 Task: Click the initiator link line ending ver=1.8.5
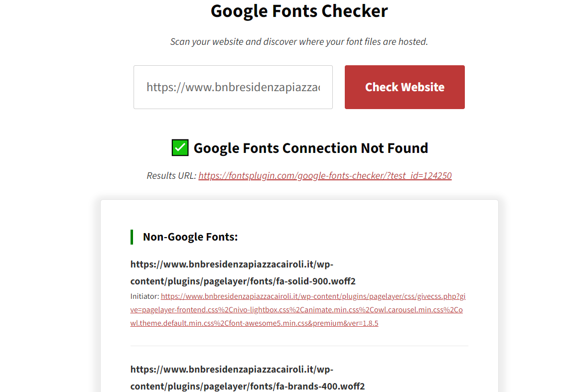(255, 323)
